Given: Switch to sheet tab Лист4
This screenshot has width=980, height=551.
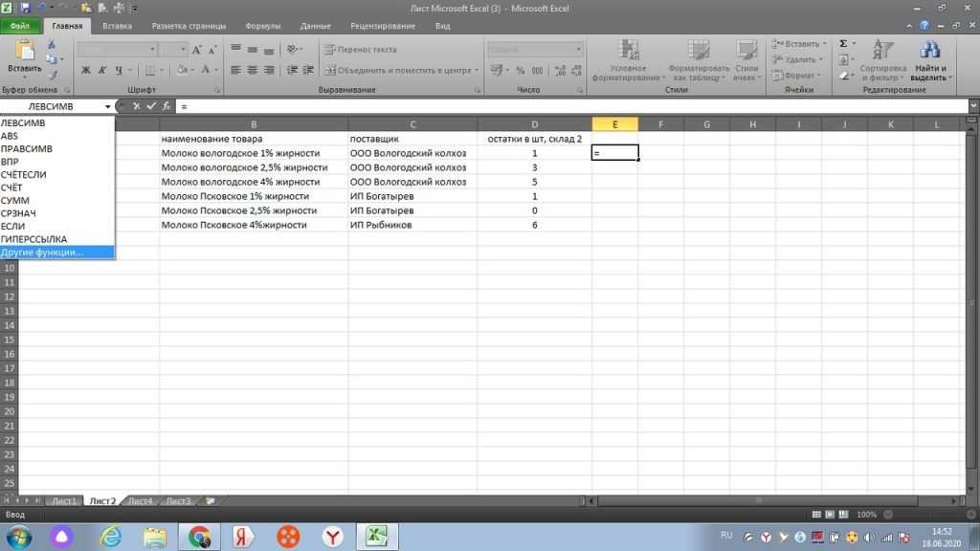Looking at the screenshot, I should 141,501.
